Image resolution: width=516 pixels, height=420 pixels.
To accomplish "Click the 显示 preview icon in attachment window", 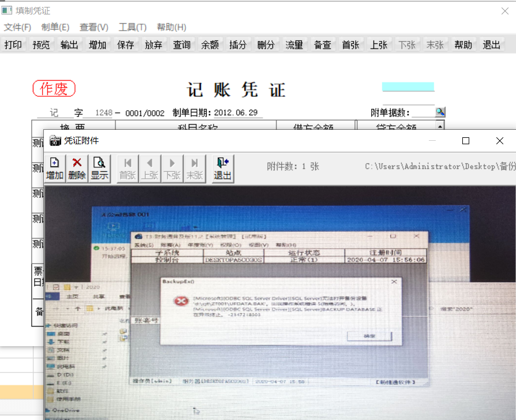I will [x=99, y=168].
